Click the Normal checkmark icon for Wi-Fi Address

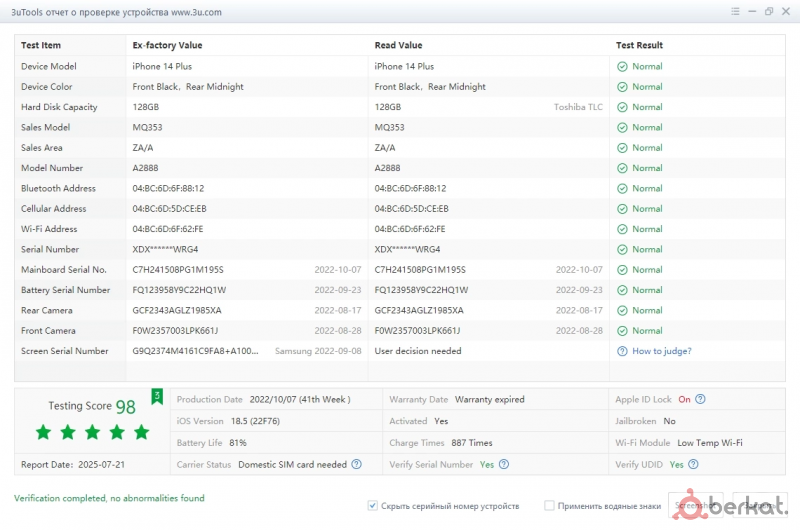point(622,230)
